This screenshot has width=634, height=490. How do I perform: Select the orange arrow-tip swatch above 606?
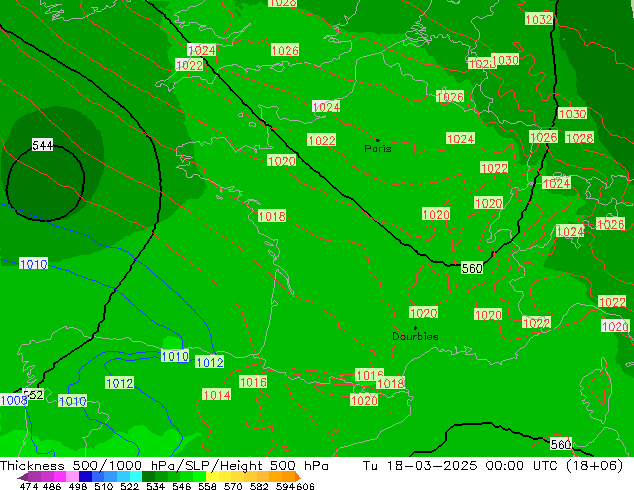298,477
